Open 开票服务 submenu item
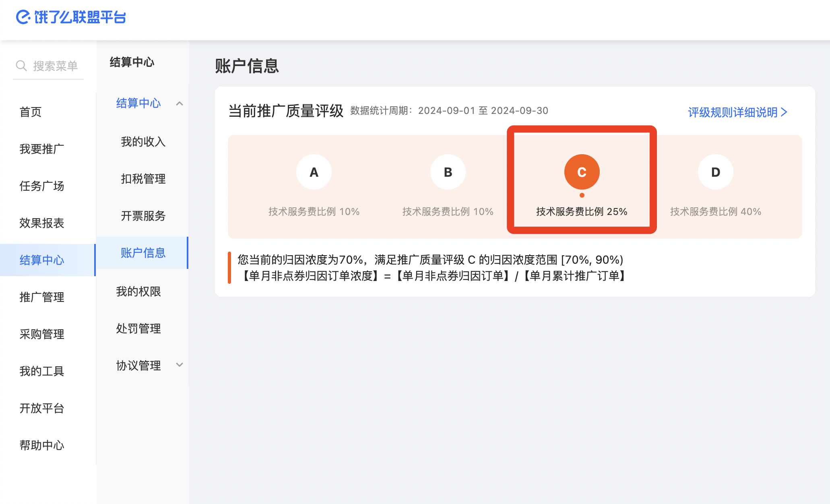Image resolution: width=830 pixels, height=504 pixels. click(143, 216)
